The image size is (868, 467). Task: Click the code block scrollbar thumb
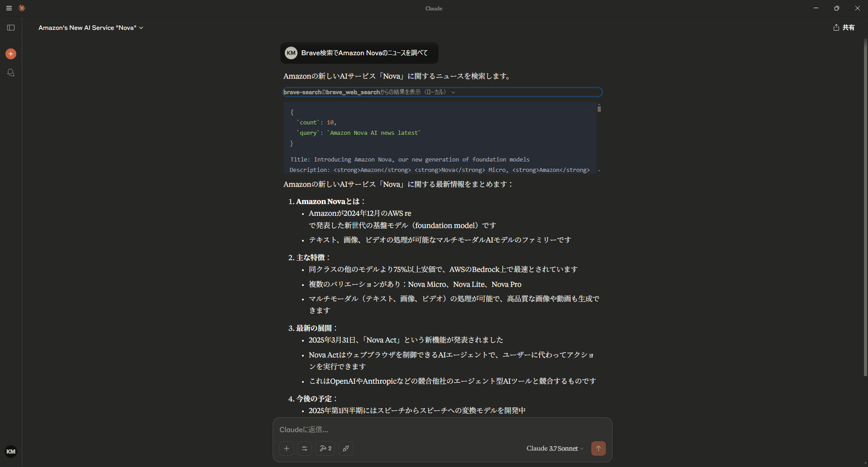(x=599, y=109)
